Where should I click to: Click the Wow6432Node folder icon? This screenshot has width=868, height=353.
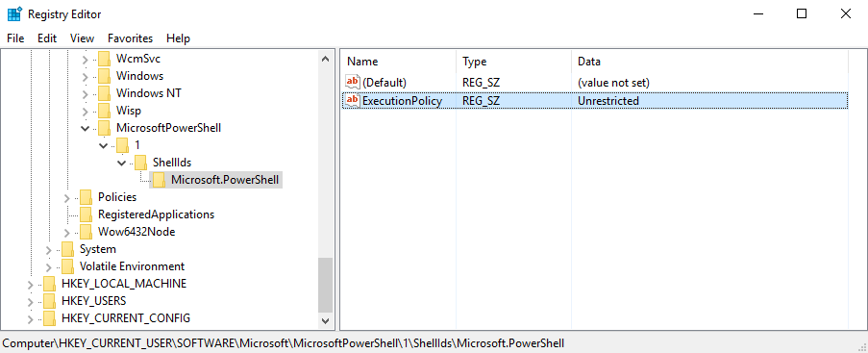(86, 231)
